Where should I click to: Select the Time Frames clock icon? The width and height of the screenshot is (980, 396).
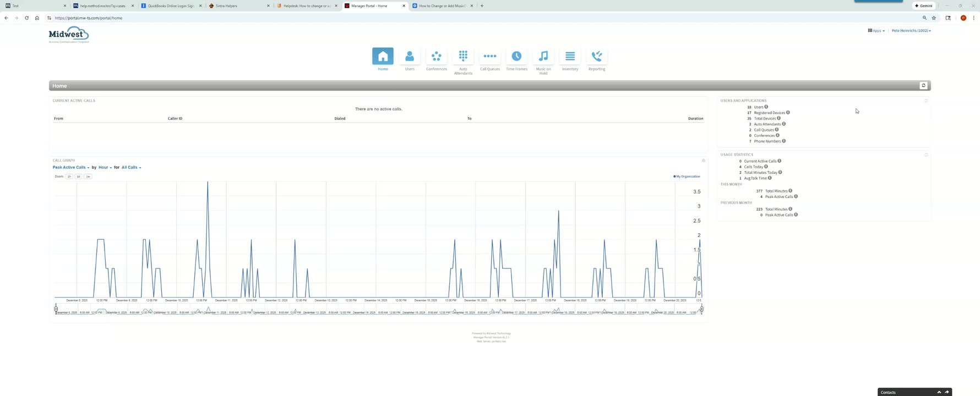point(516,57)
